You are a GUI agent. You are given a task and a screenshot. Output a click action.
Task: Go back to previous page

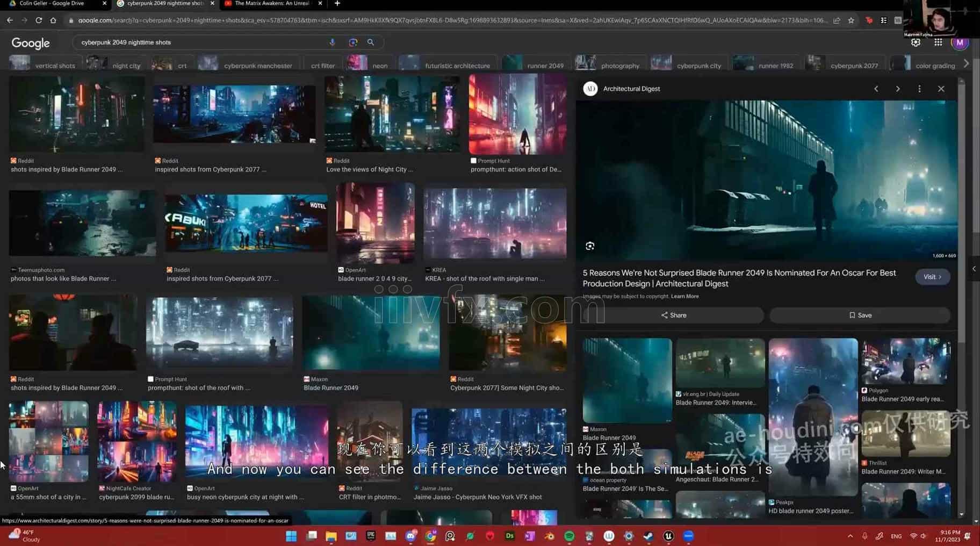point(10,20)
